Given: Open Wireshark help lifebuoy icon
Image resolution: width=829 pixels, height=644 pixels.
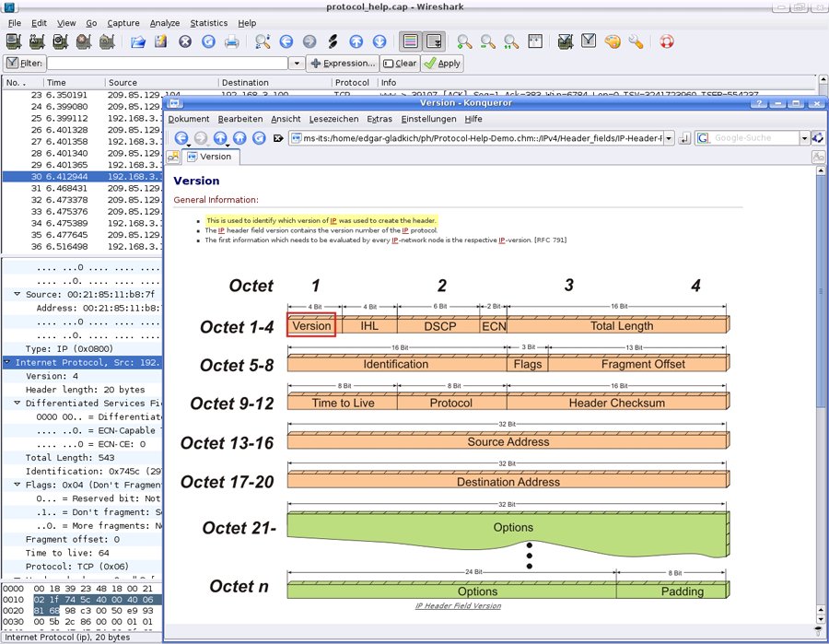Looking at the screenshot, I should coord(667,41).
